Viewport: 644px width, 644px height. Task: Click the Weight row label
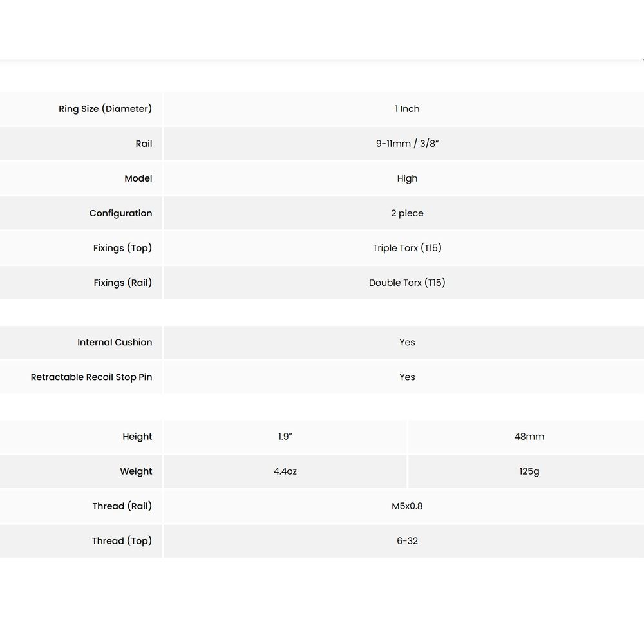point(136,471)
